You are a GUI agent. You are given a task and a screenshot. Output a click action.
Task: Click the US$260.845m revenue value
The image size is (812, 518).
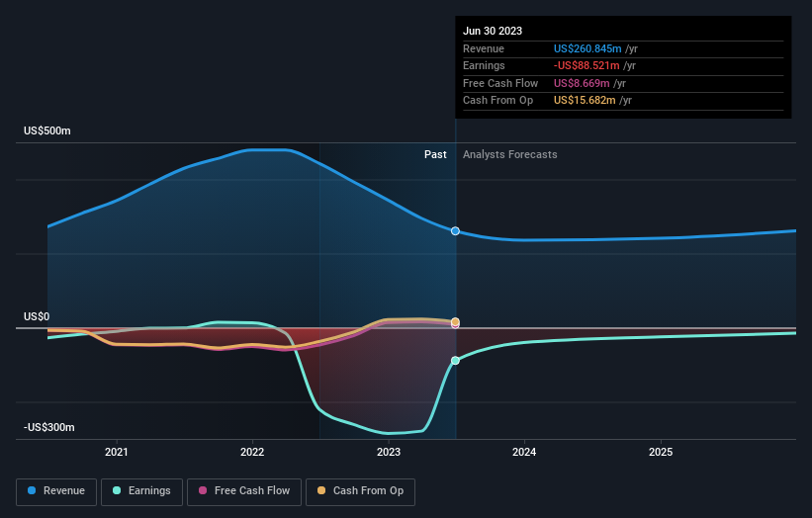click(x=587, y=48)
